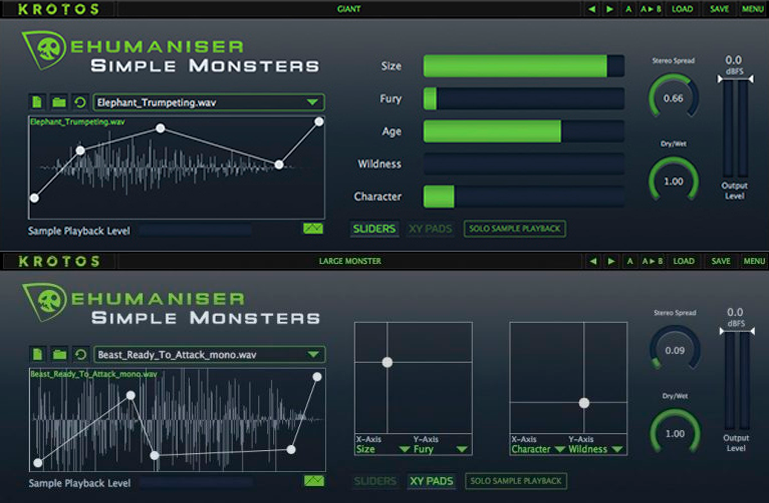
Task: Toggle the A state button in GIANT panel
Action: (x=628, y=9)
